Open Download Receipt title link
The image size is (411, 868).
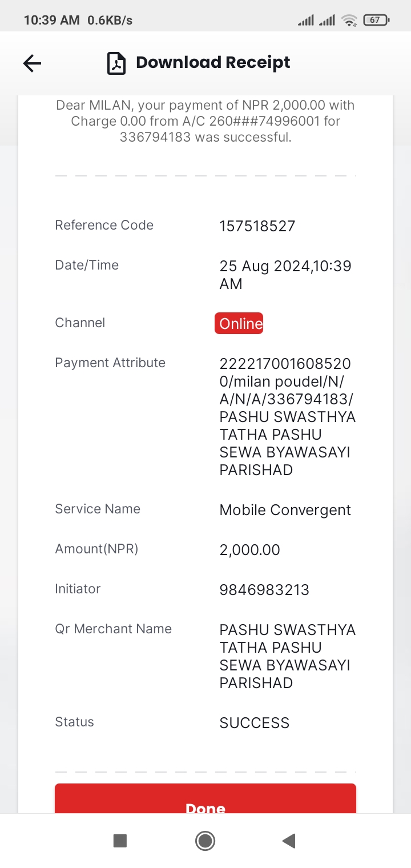pyautogui.click(x=213, y=62)
